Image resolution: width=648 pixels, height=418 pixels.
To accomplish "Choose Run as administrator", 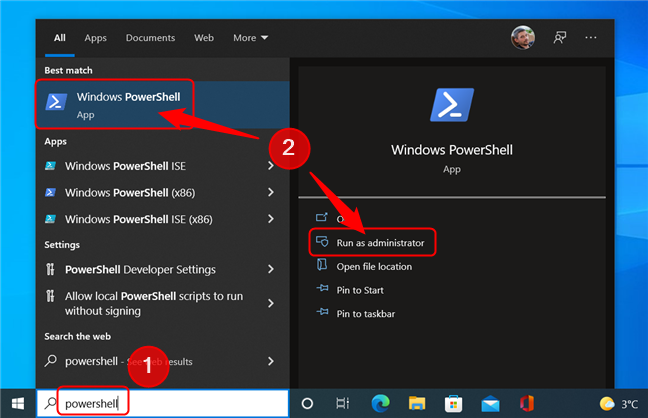I will (x=380, y=243).
